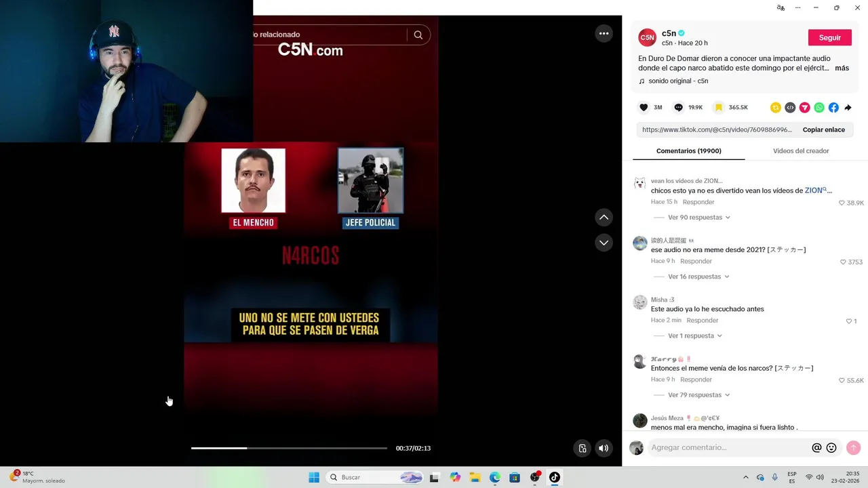This screenshot has width=868, height=488.
Task: Like the comment with 38.9K likes
Action: click(842, 203)
